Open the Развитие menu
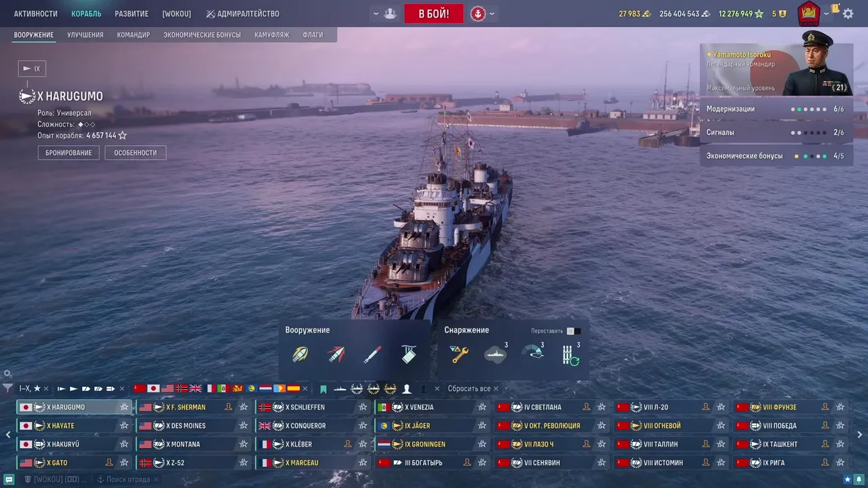Screen dimensions: 868x488 [132, 14]
